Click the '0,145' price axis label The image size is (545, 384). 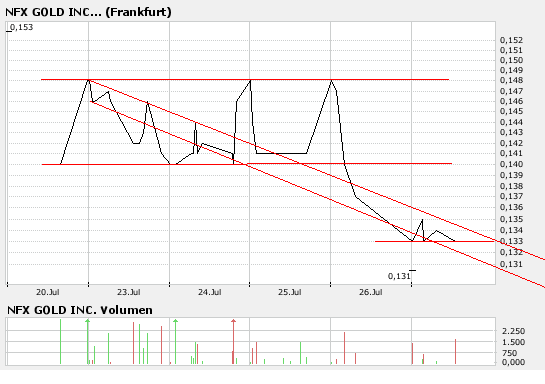tap(511, 111)
